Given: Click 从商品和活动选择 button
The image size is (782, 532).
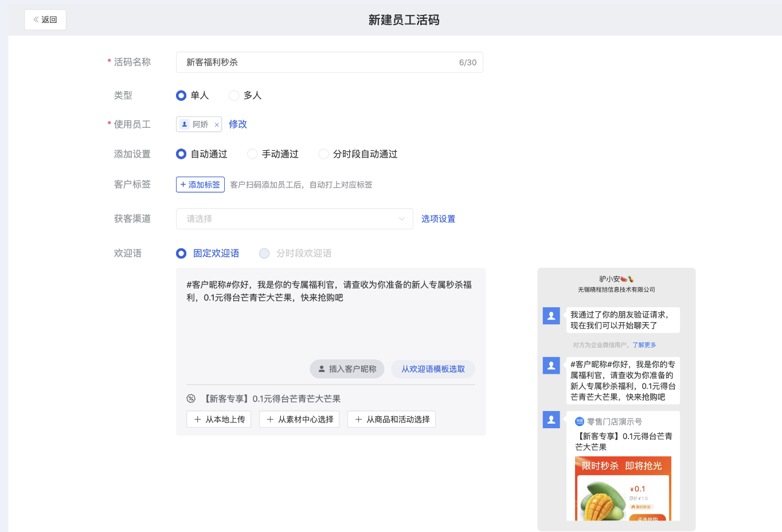Looking at the screenshot, I should (392, 419).
